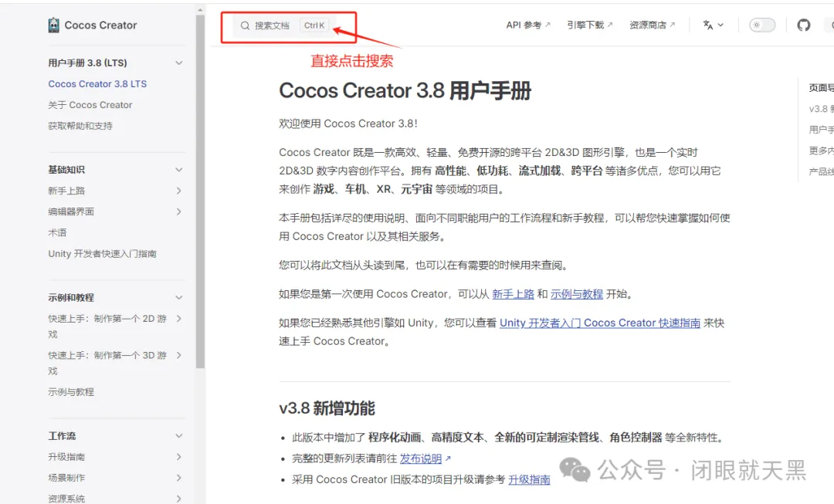Expand the 新手上路 sidebar item
Image resolution: width=834 pixels, height=504 pixels.
[x=178, y=191]
